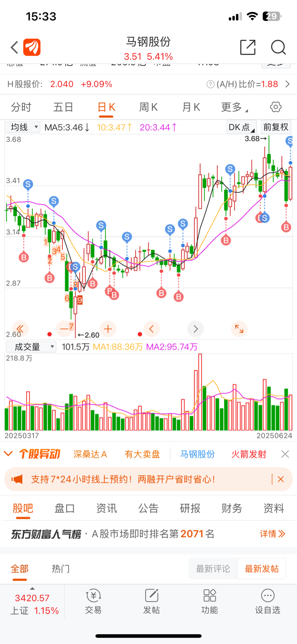This screenshot has height=644, width=297.
Task: Tap the A/H ratio help question icon
Action: (210, 84)
